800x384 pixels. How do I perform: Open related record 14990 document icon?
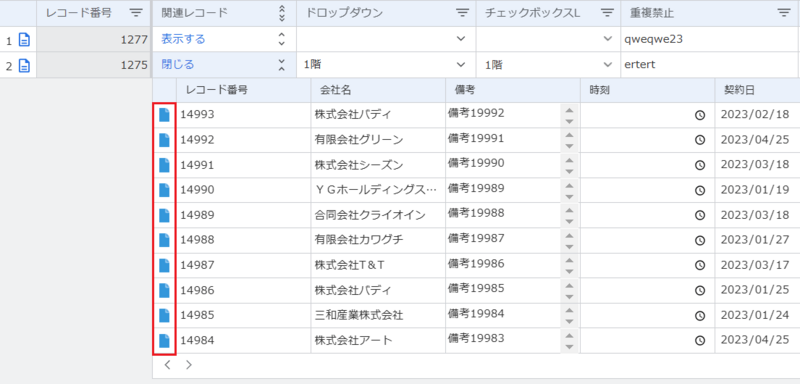(x=164, y=190)
